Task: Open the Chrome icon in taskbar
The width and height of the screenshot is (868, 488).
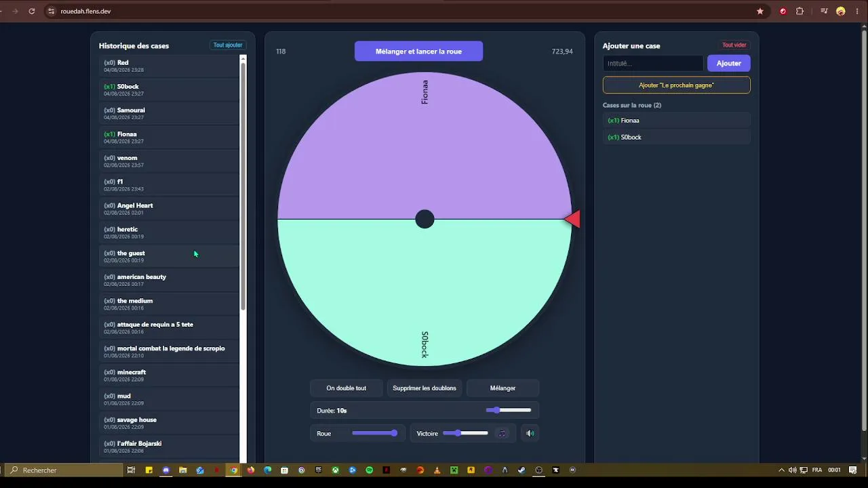Action: pos(234,470)
